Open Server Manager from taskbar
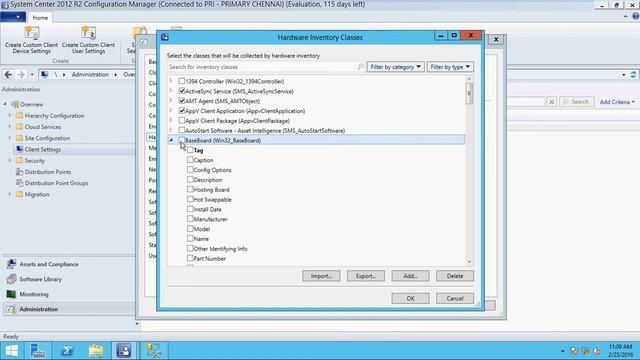The height and width of the screenshot is (360, 640). [x=38, y=351]
